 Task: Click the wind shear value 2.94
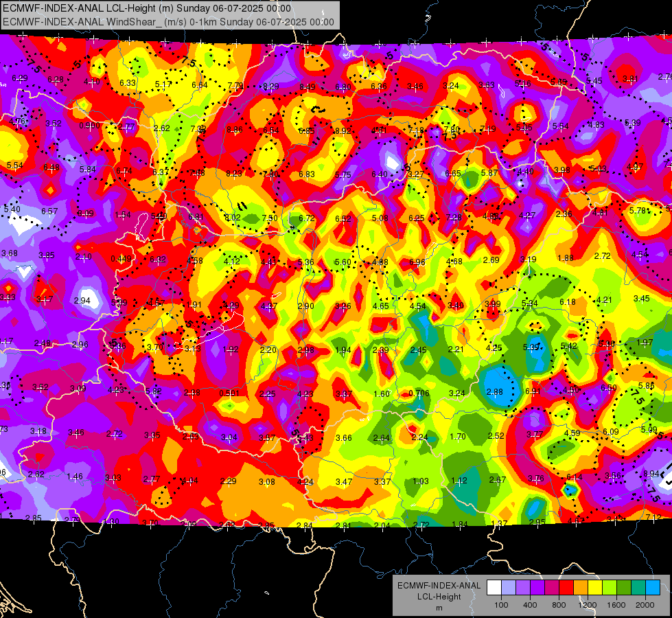[x=82, y=300]
